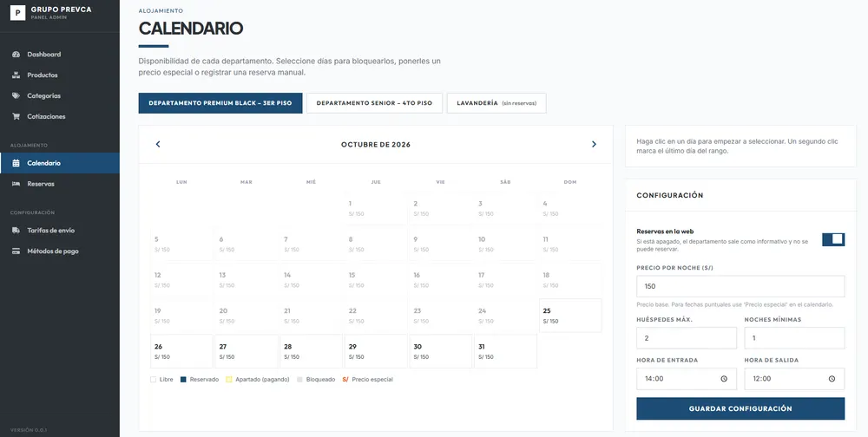Image resolution: width=868 pixels, height=437 pixels.
Task: Click the past day 12 calendar cell
Action: point(181,279)
